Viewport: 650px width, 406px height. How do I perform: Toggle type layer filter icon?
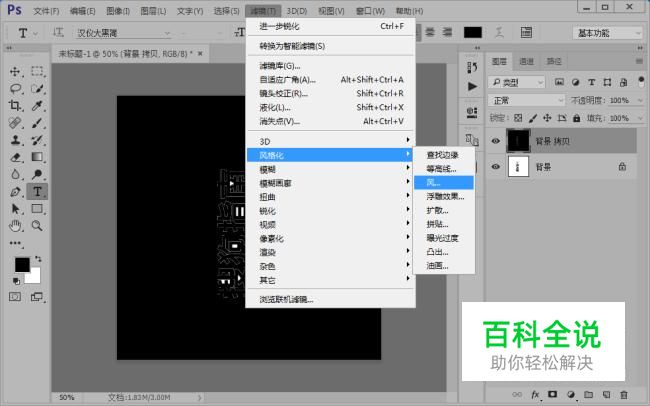tap(592, 82)
